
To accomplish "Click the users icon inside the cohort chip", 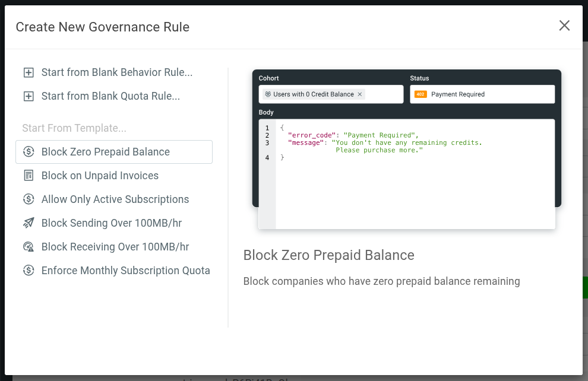I will click(268, 94).
